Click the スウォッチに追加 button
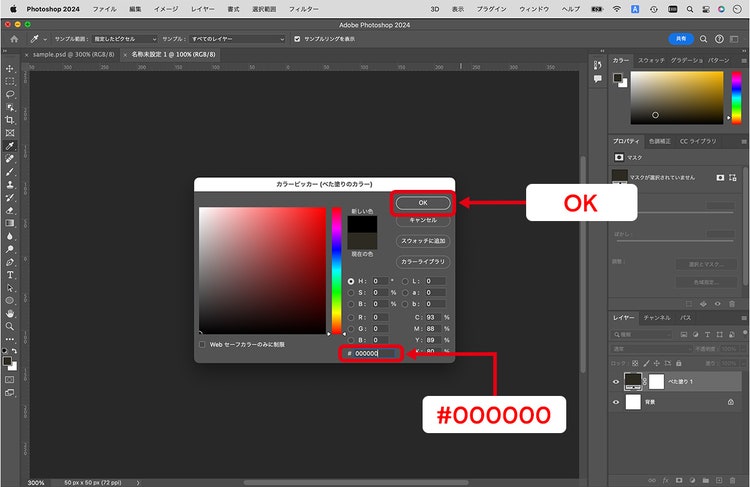 tap(423, 241)
